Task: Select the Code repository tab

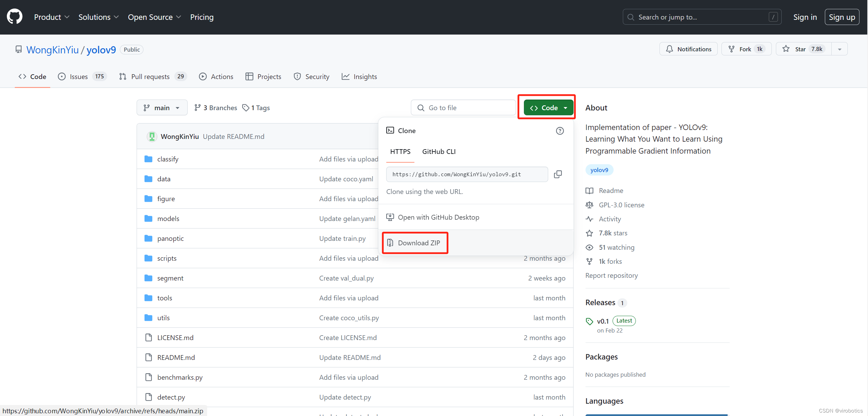Action: coord(33,77)
